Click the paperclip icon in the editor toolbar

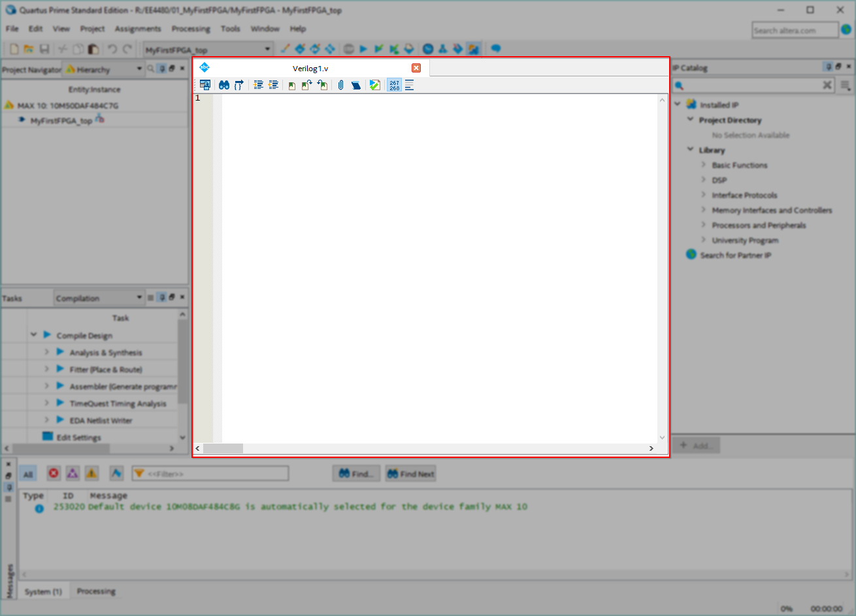point(340,85)
